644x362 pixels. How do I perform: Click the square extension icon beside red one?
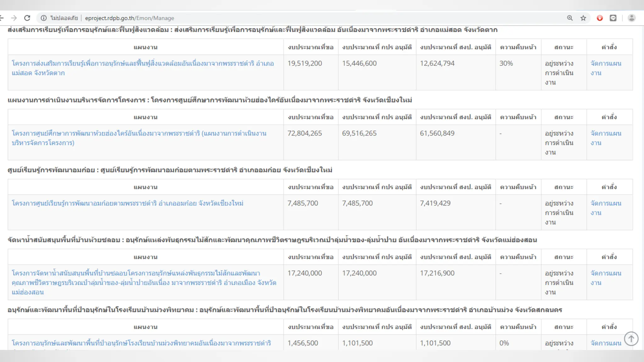[613, 18]
